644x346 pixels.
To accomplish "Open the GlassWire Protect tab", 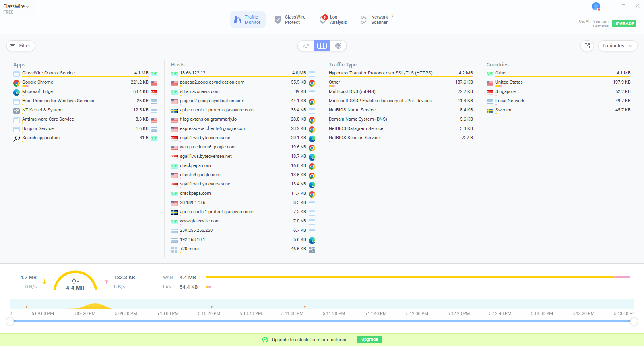I will coord(290,20).
